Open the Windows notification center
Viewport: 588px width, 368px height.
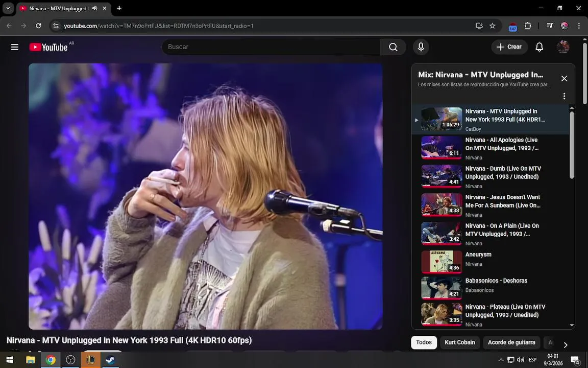575,360
